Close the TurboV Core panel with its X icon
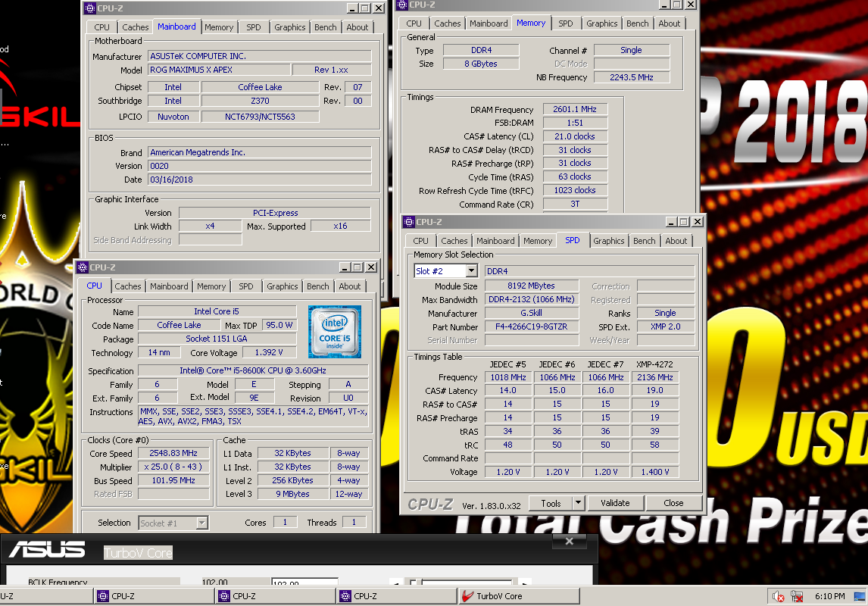 (569, 542)
